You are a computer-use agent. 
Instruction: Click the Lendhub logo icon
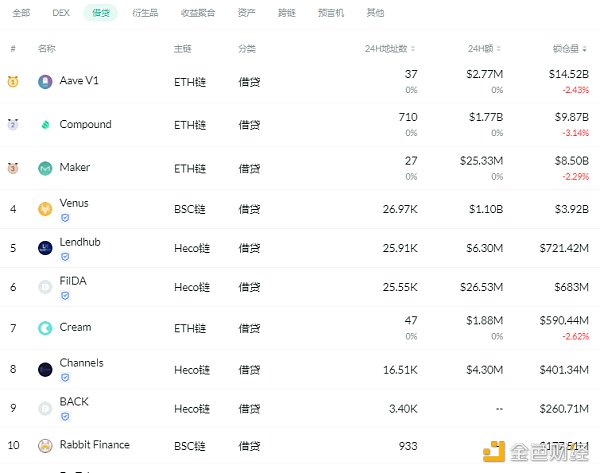tap(45, 248)
